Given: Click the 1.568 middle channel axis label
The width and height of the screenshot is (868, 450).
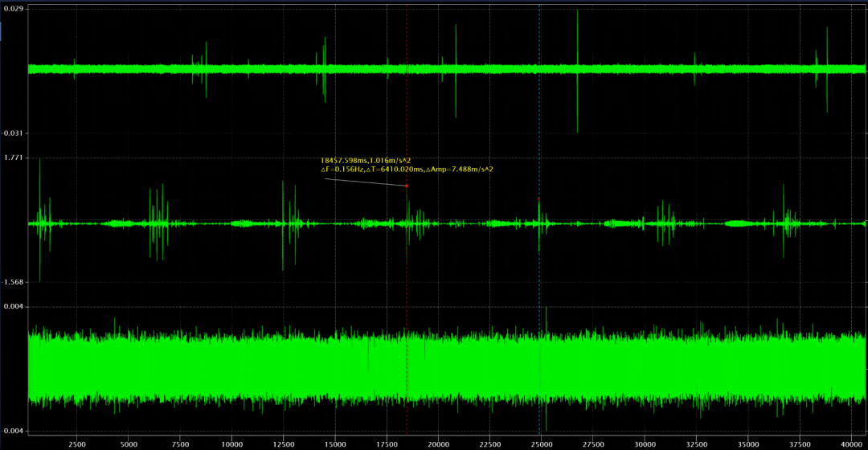Looking at the screenshot, I should pyautogui.click(x=14, y=282).
